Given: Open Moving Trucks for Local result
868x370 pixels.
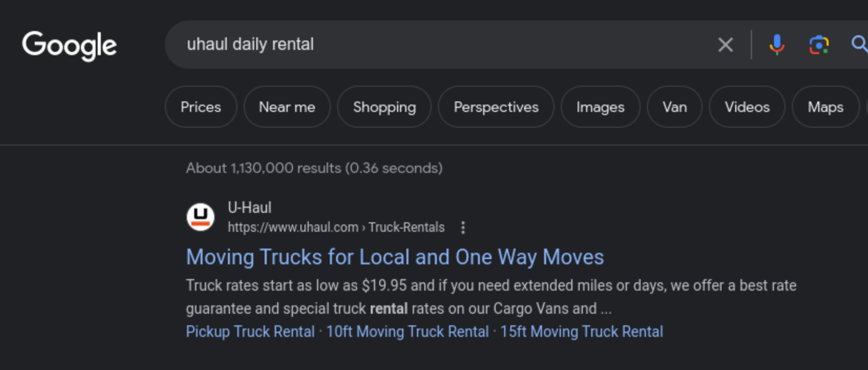Looking at the screenshot, I should tap(395, 258).
